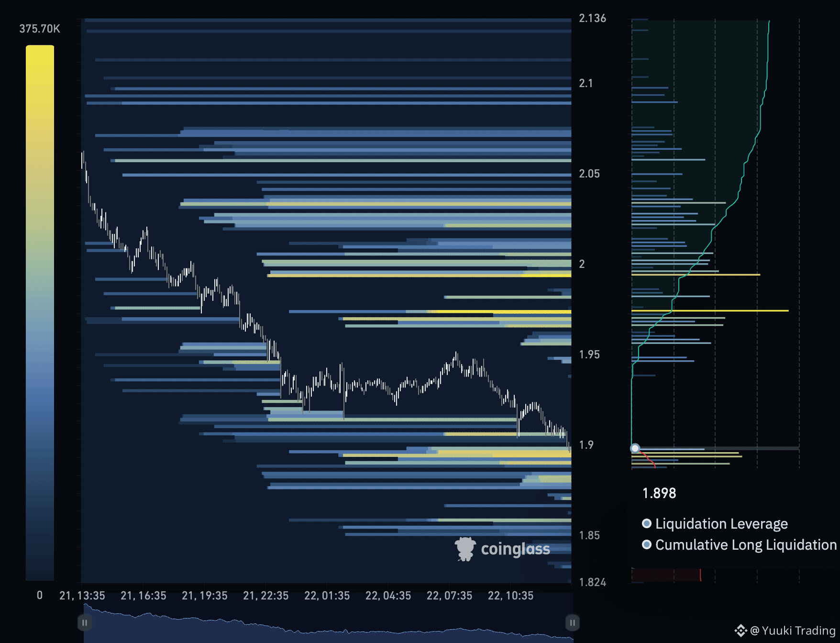The image size is (840, 643).
Task: Click the 2.136 price axis label
Action: tap(592, 18)
